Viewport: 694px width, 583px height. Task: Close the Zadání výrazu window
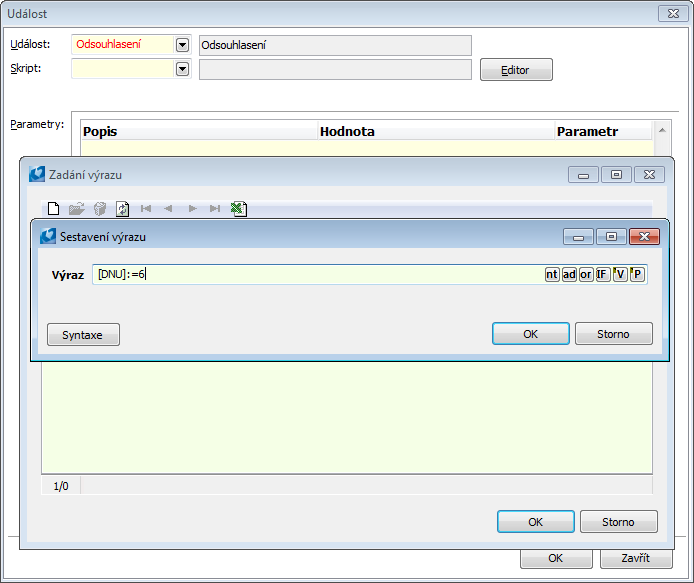[x=649, y=174]
